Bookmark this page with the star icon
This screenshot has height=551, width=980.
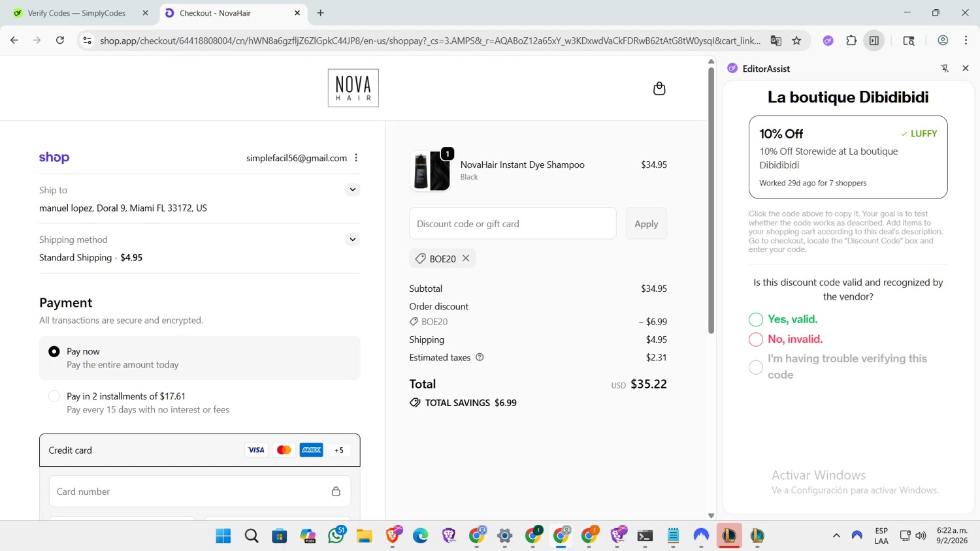click(796, 40)
